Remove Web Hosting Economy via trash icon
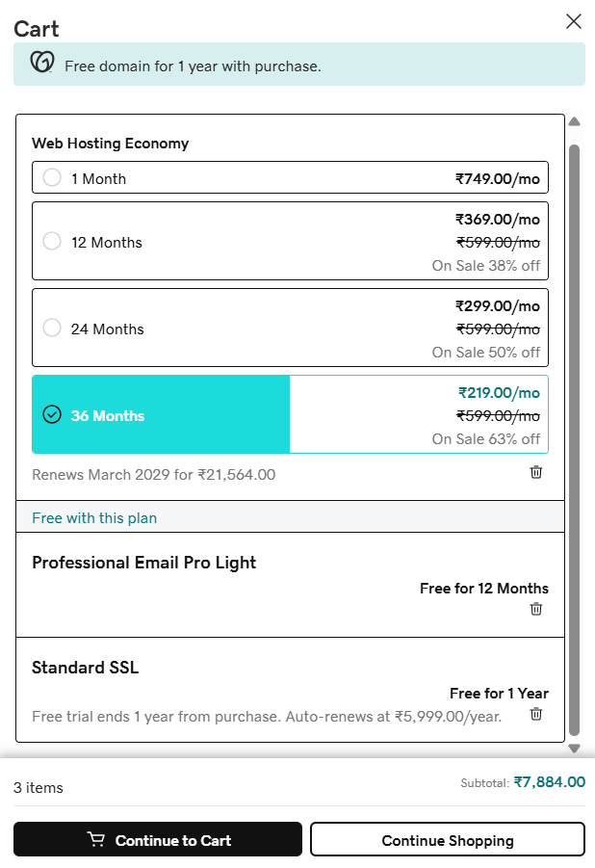This screenshot has height=868, width=595. click(535, 472)
